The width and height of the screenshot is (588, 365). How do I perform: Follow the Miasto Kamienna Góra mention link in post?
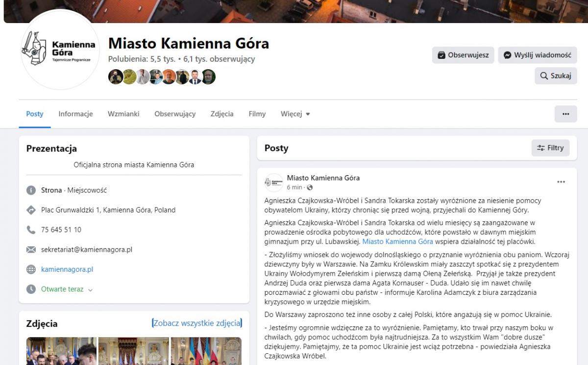pos(398,241)
